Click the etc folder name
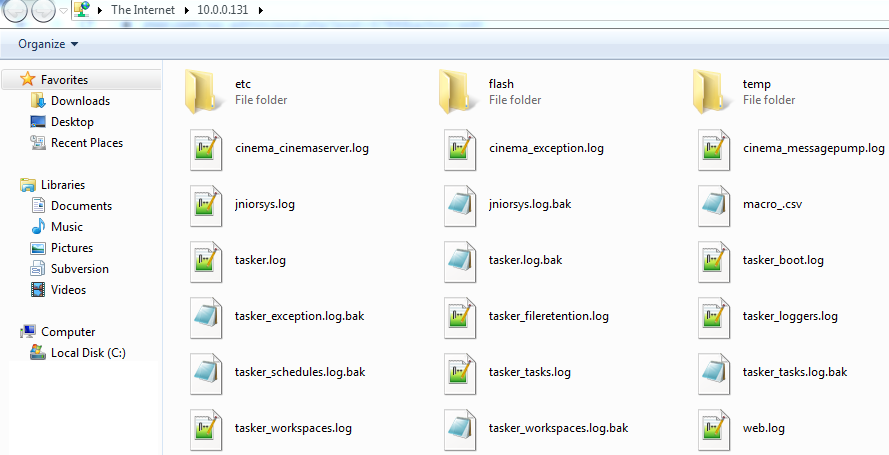The height and width of the screenshot is (455, 889). pos(243,84)
